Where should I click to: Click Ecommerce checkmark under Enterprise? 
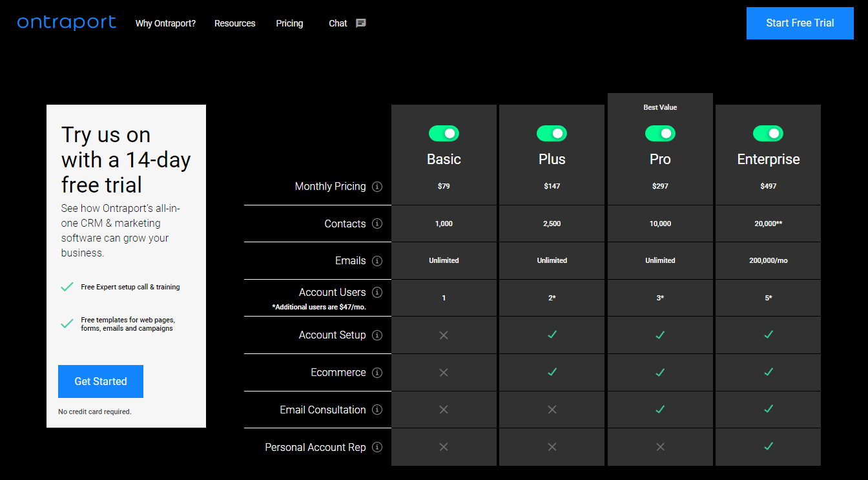(768, 372)
